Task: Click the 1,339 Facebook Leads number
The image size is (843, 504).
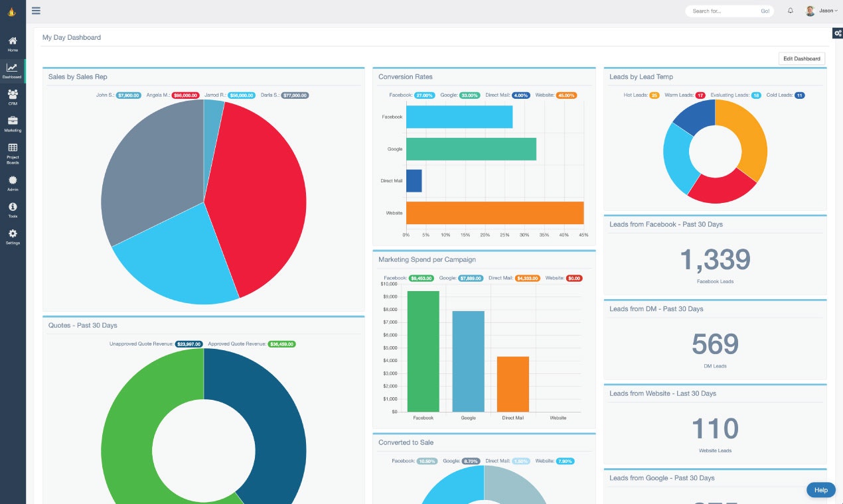Action: tap(715, 260)
